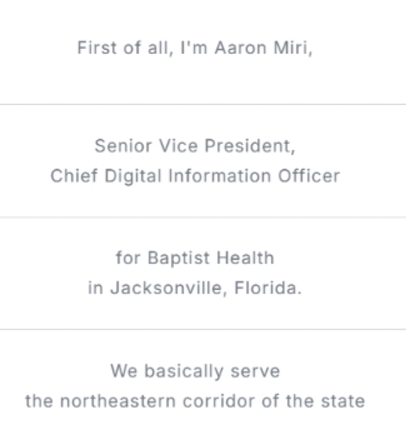Click the word "Health" in the third segment

(245, 258)
